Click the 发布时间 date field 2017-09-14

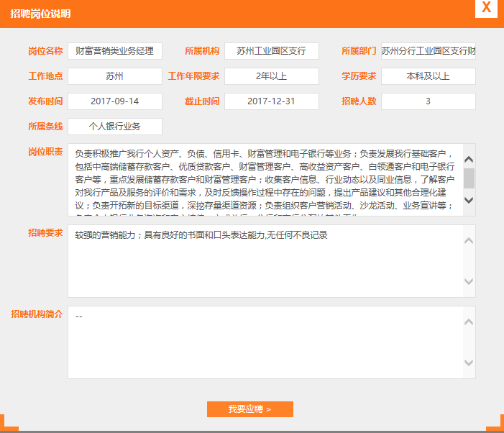pyautogui.click(x=115, y=101)
